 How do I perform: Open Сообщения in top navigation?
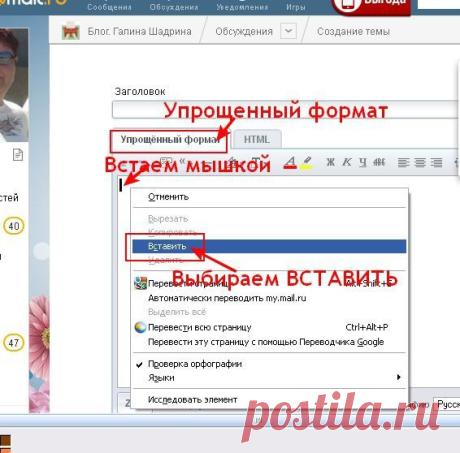point(109,7)
